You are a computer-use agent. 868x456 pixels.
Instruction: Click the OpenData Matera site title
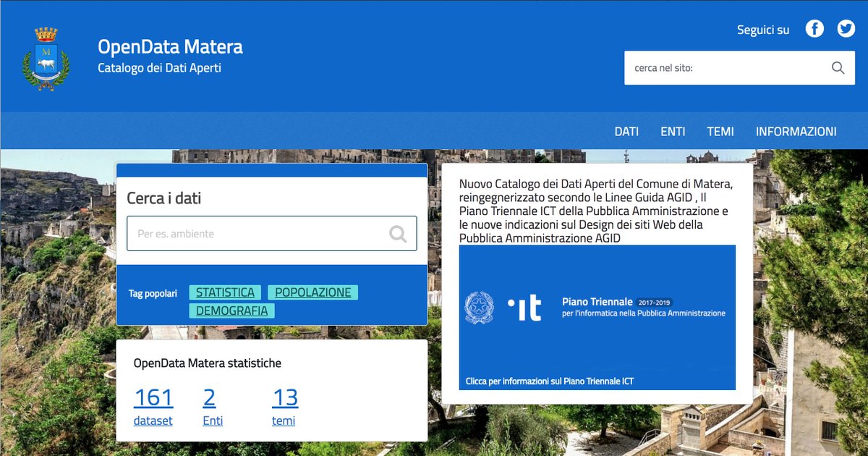170,47
